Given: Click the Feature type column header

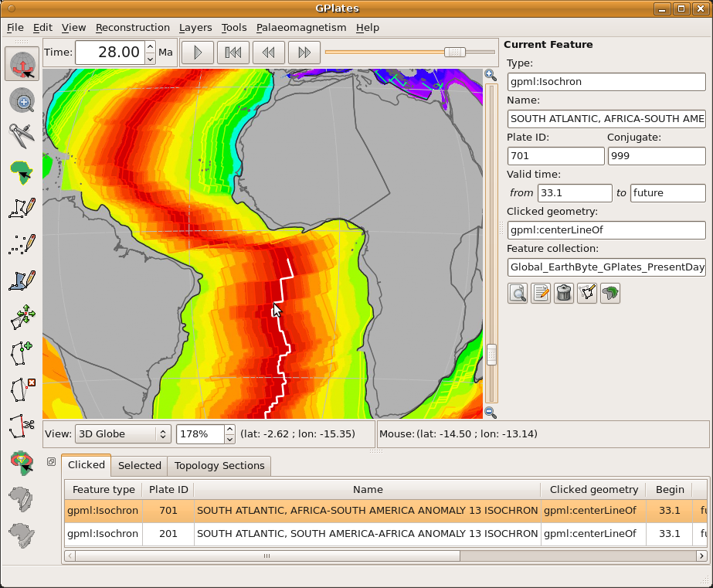Looking at the screenshot, I should pyautogui.click(x=104, y=489).
